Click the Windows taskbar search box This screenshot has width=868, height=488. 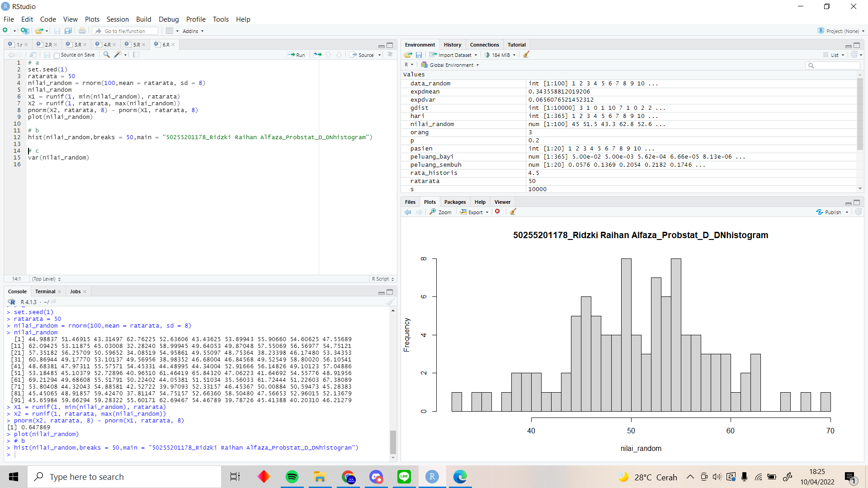tap(125, 477)
